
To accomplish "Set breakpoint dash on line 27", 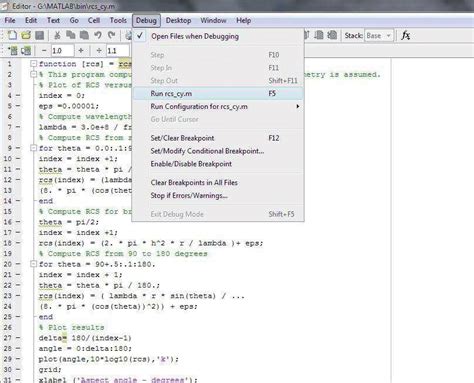I will click(18, 338).
